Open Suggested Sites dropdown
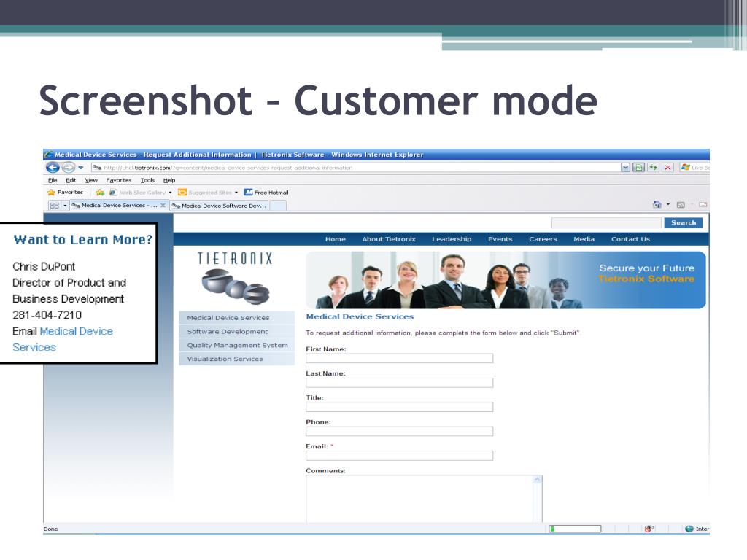Image resolution: width=747 pixels, height=560 pixels. 236,192
